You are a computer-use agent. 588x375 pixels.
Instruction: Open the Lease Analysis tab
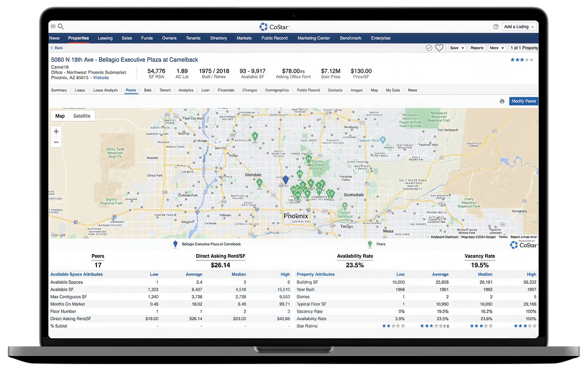pyautogui.click(x=105, y=90)
